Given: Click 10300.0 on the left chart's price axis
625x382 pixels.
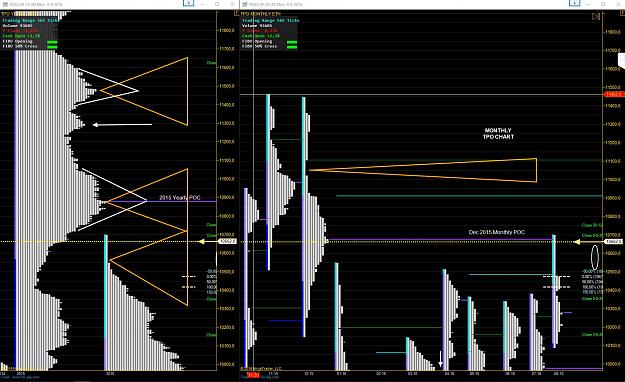Looking at the screenshot, I should pyautogui.click(x=227, y=309).
